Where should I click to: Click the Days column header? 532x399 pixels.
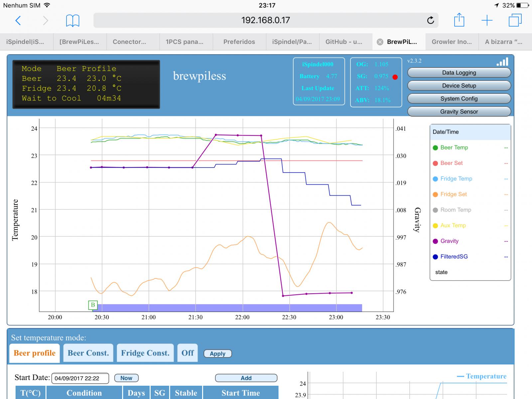tap(136, 393)
